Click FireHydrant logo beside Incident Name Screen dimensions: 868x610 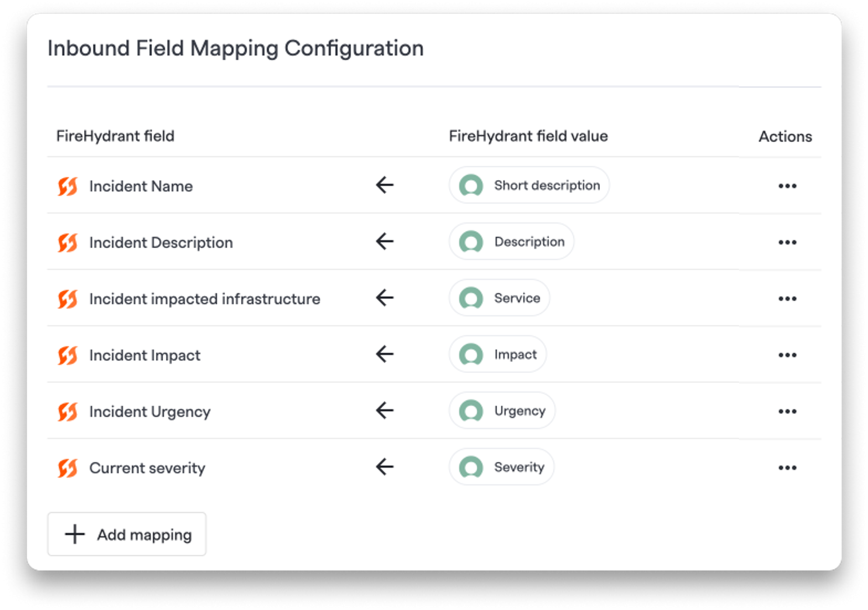68,186
